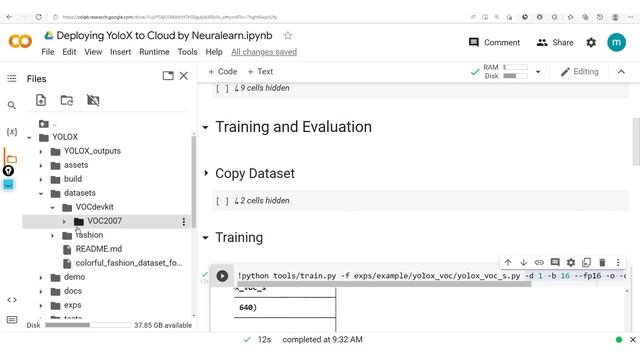Image resolution: width=640 pixels, height=360 pixels.
Task: Show the 9 hidden cells
Action: (x=262, y=88)
